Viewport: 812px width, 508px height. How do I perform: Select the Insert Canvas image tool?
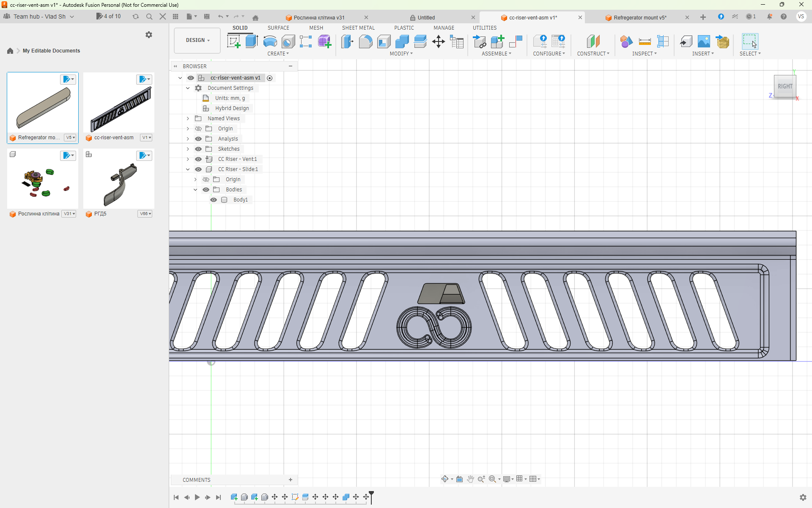pos(704,41)
